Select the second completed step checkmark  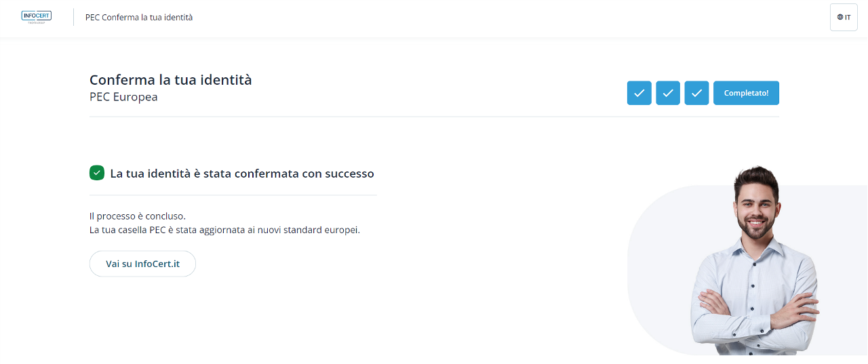point(668,93)
